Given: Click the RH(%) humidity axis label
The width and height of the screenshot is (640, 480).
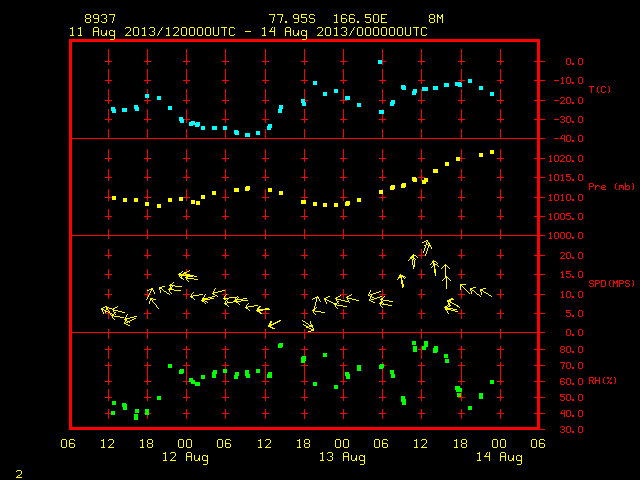Looking at the screenshot, I should pos(602,381).
